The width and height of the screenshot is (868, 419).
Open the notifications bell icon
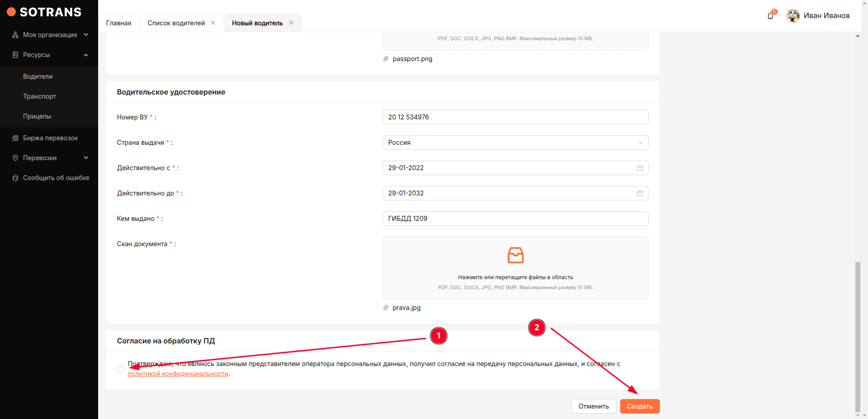pyautogui.click(x=770, y=16)
